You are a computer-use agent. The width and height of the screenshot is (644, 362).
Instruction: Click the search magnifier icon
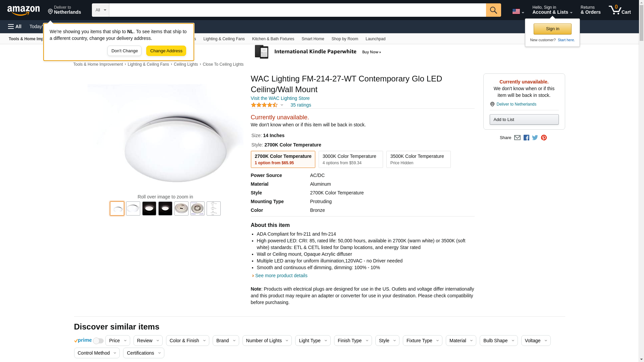click(x=493, y=10)
